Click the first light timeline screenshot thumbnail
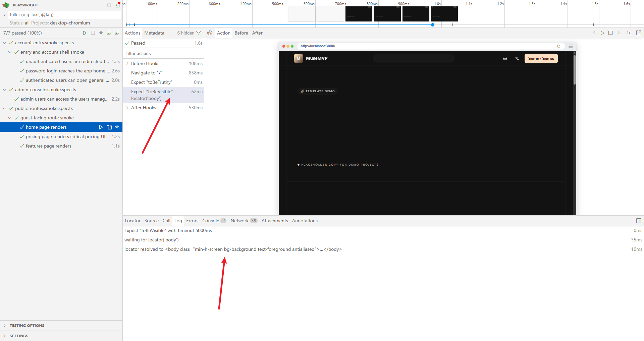 pyautogui.click(x=302, y=14)
